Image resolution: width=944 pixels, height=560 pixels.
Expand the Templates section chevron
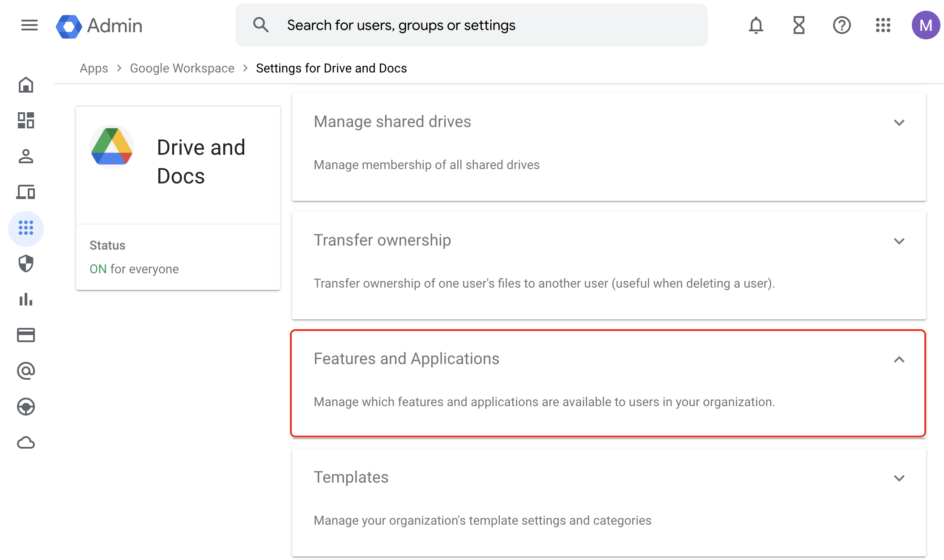point(899,478)
